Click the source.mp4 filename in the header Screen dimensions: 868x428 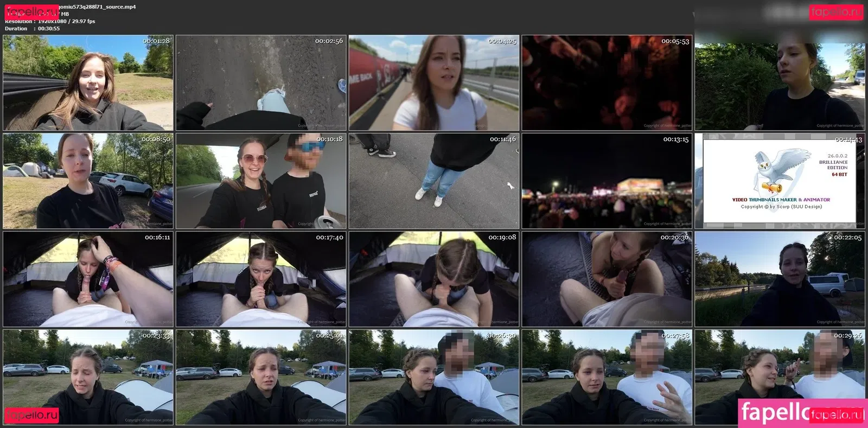pyautogui.click(x=98, y=7)
